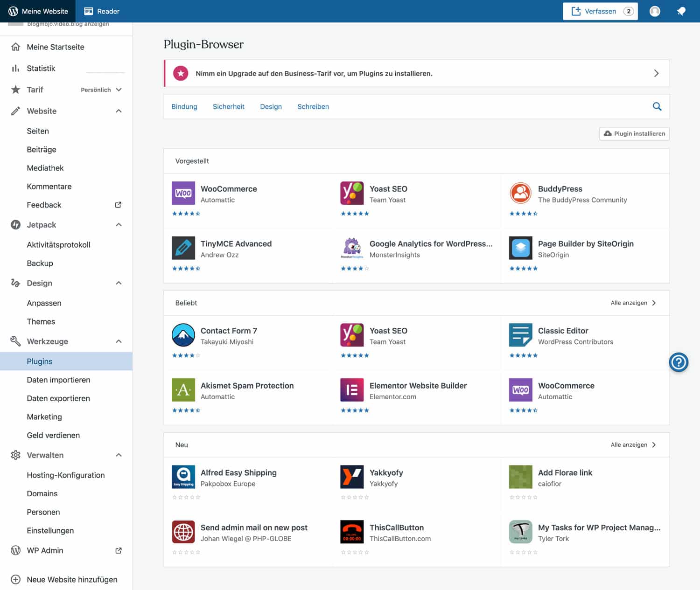
Task: Click the WooCommerce icon under Vorgestellt
Action: coord(183,193)
